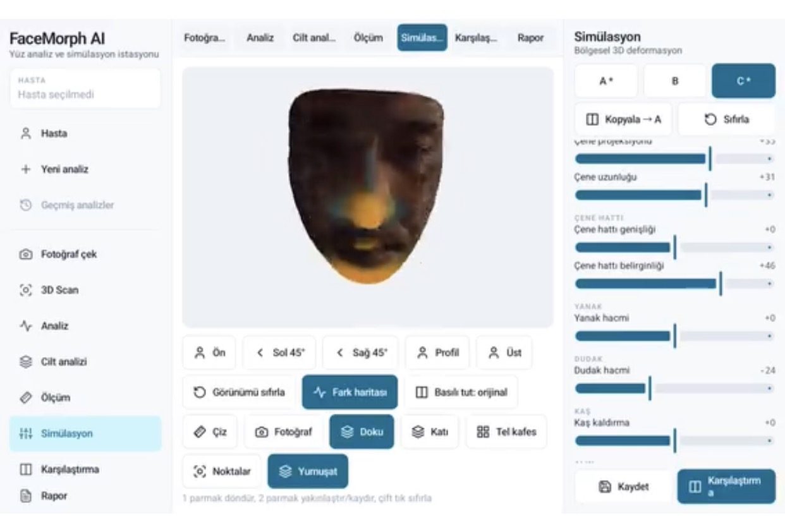Open Cilt analizi in sidebar
785x532 pixels.
click(85, 362)
